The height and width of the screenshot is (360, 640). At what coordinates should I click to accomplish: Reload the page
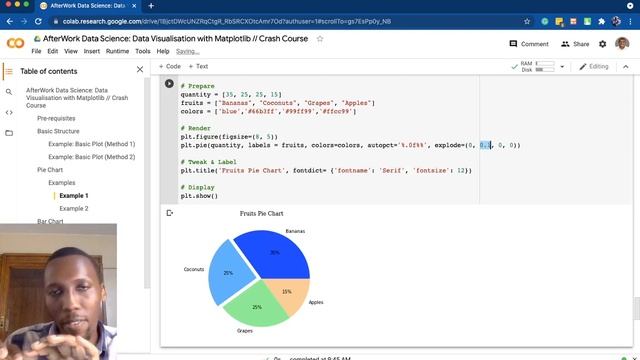[38, 21]
